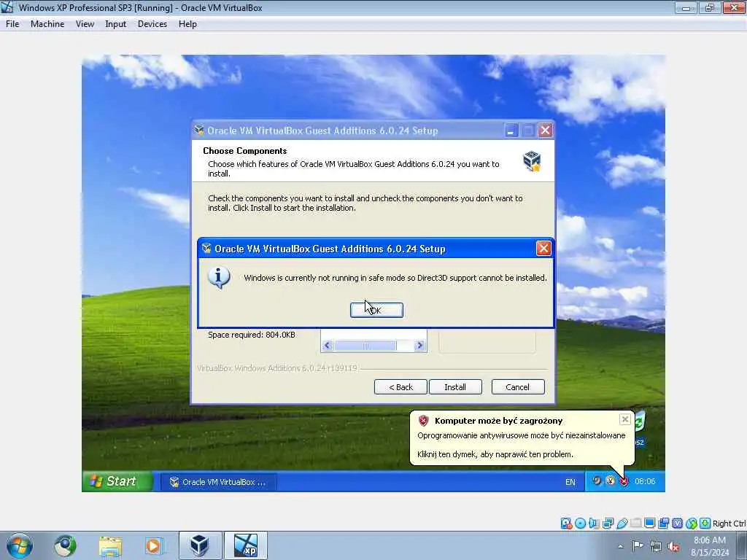The width and height of the screenshot is (747, 560).
Task: Open Windows Explorer from host taskbar
Action: coord(111,546)
